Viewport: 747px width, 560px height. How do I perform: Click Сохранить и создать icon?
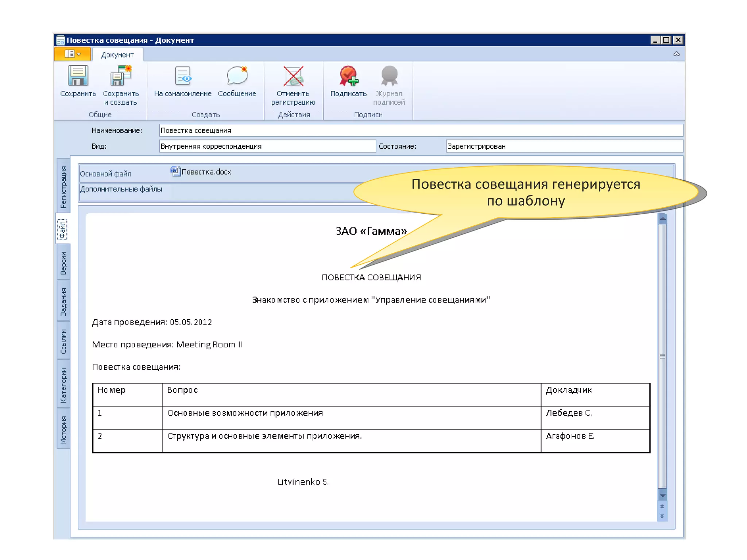[x=121, y=76]
